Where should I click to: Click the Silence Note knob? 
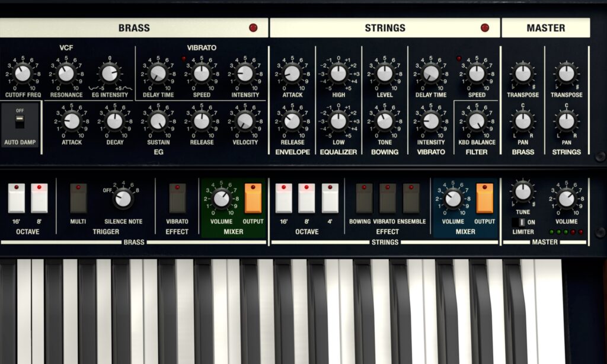(123, 199)
